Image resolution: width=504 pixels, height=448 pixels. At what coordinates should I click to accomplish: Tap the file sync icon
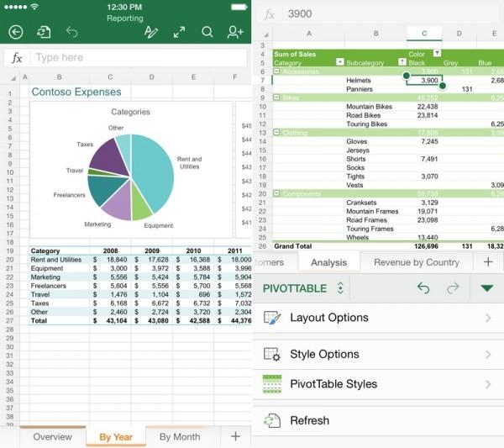tap(43, 32)
